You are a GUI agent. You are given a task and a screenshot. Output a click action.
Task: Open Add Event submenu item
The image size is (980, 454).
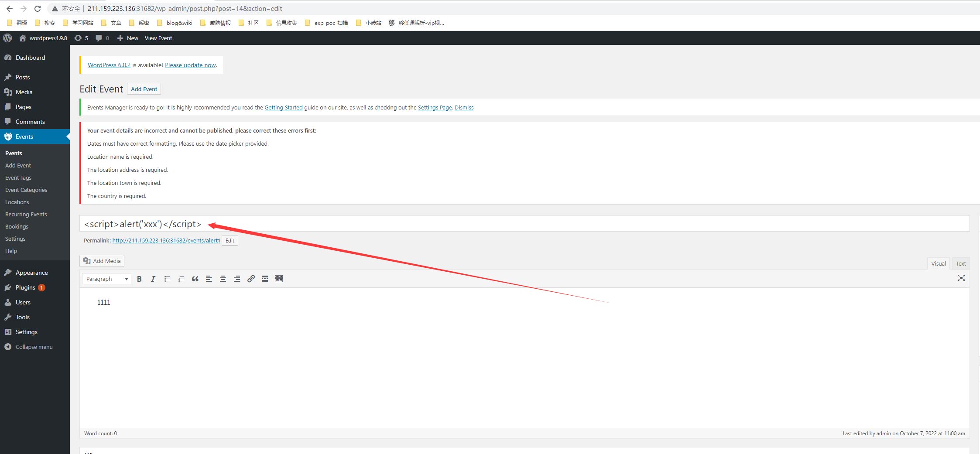click(x=18, y=165)
